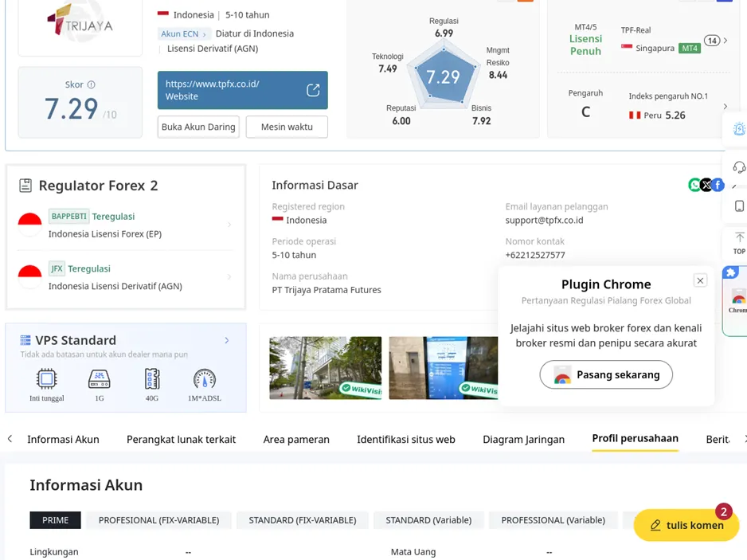
Task: Click the Skor 7.29 value
Action: pyautogui.click(x=71, y=108)
